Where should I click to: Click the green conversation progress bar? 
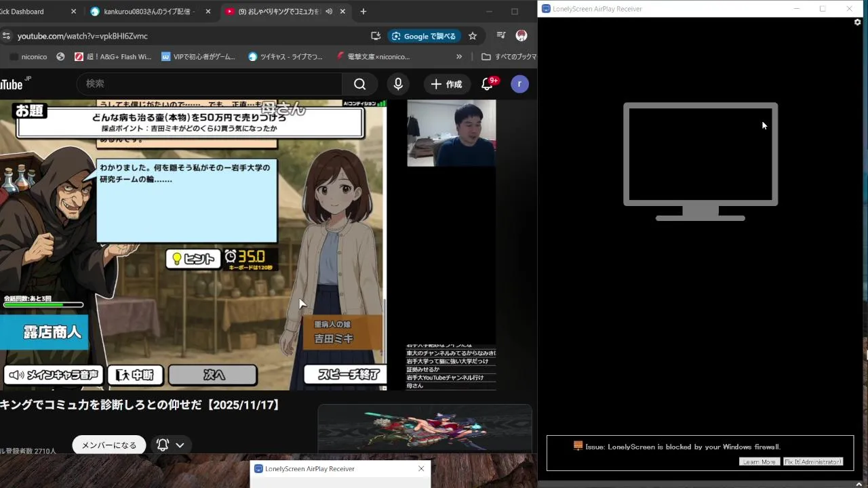pos(43,305)
